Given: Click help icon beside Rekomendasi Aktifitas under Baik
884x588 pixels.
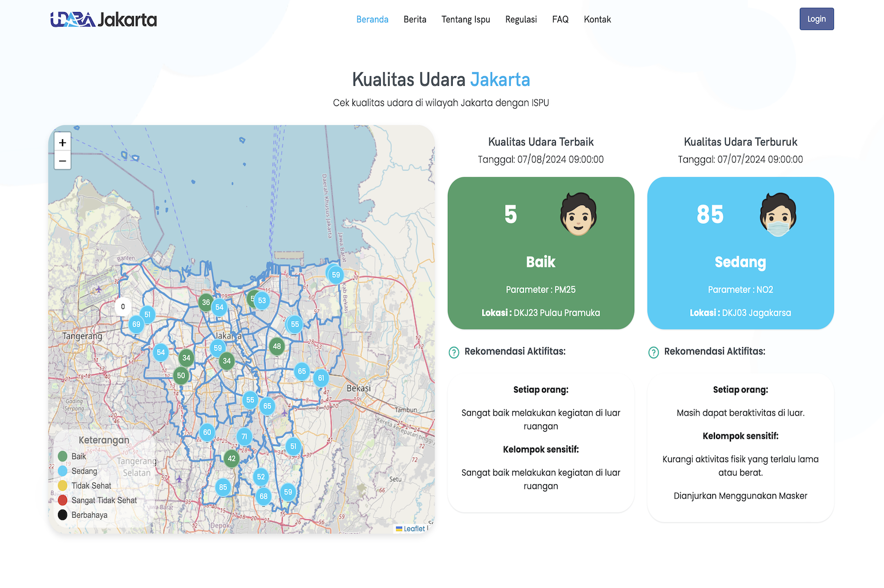Looking at the screenshot, I should (454, 353).
